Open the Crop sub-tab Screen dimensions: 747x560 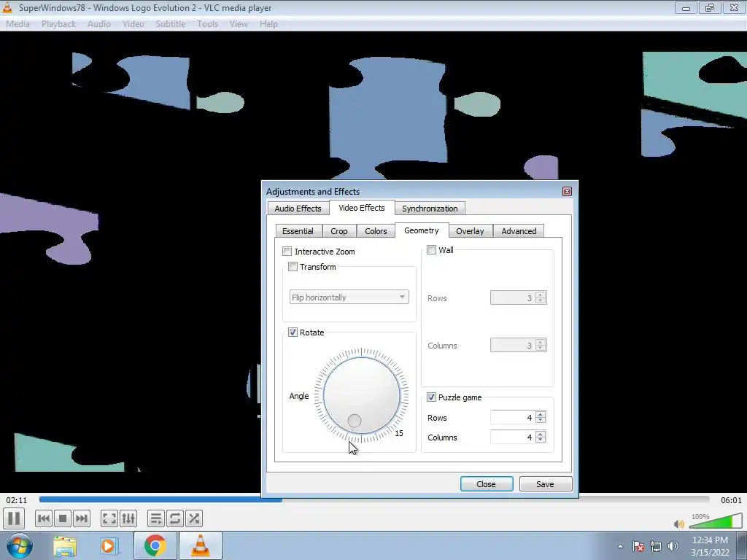click(x=339, y=231)
